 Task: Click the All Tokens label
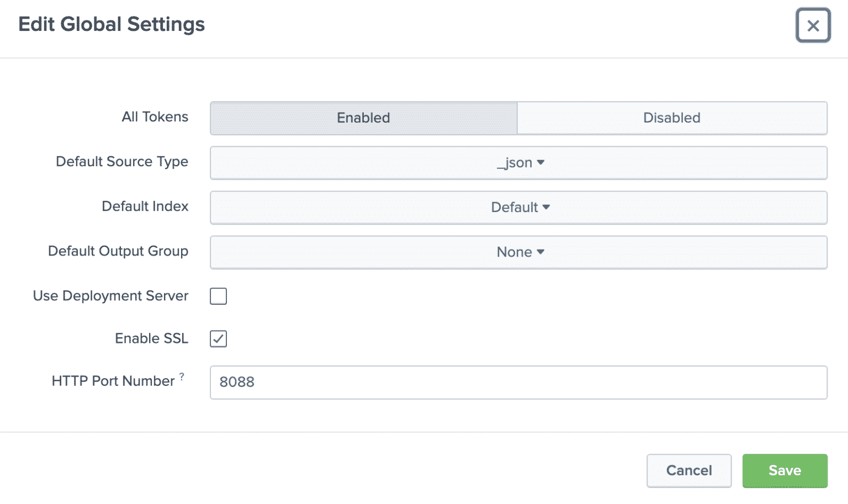tap(155, 117)
